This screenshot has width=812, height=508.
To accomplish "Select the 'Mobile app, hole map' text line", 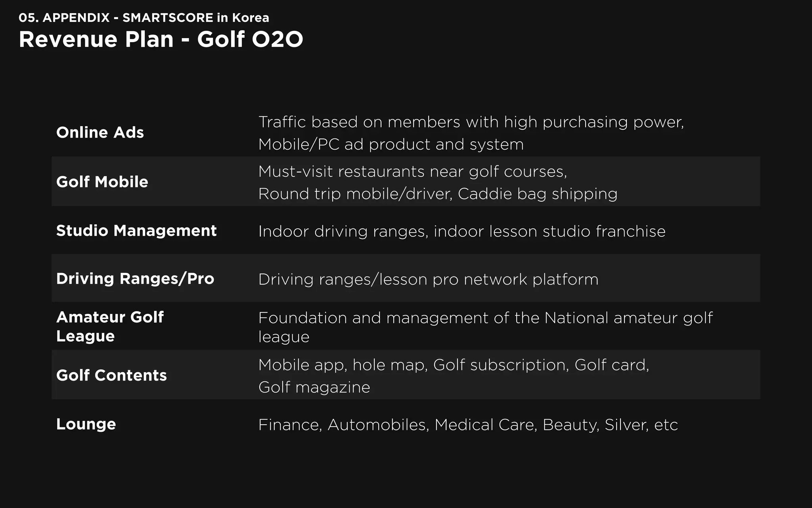I will click(454, 365).
